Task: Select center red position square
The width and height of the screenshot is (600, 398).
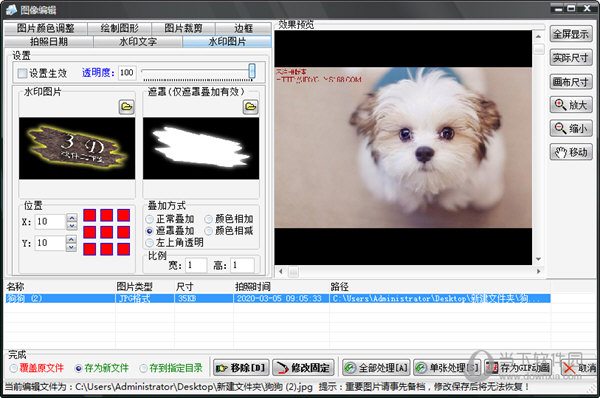Action: click(107, 232)
